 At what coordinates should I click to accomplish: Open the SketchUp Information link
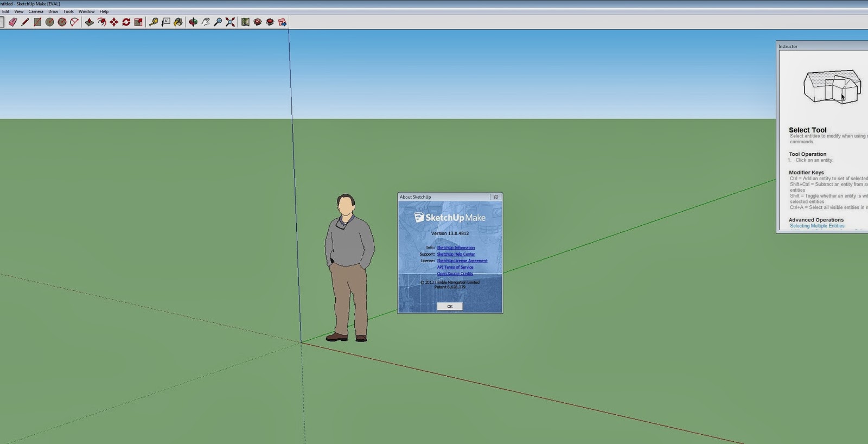click(456, 248)
